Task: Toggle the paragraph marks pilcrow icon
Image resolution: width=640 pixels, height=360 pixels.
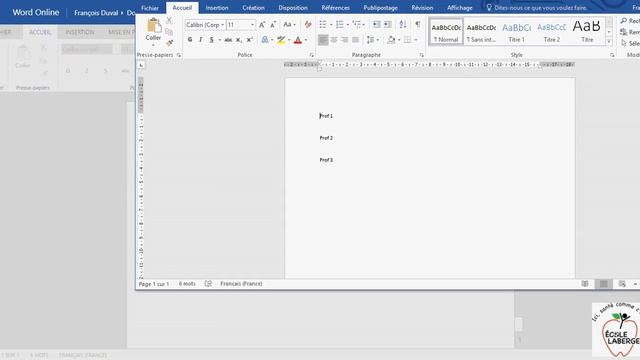Action: [418, 25]
